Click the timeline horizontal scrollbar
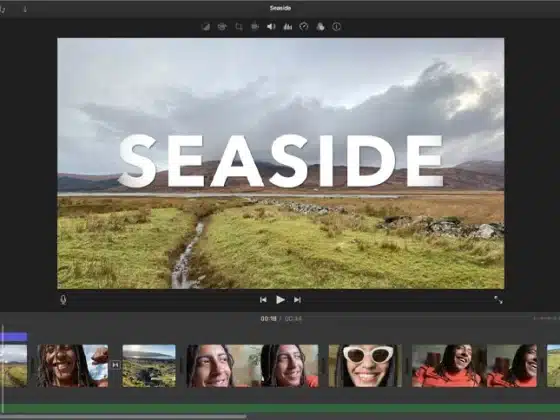 click(x=123, y=417)
